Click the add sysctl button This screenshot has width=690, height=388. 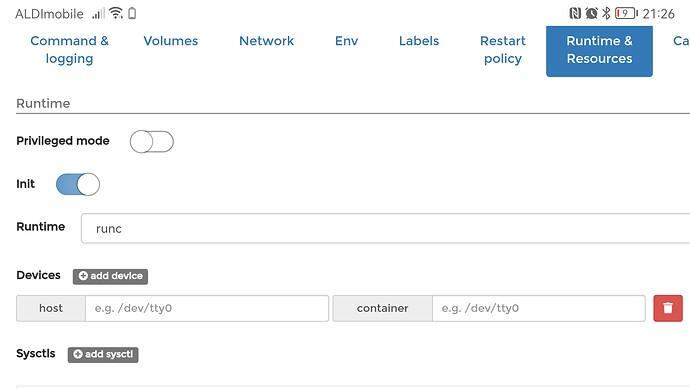pos(103,355)
